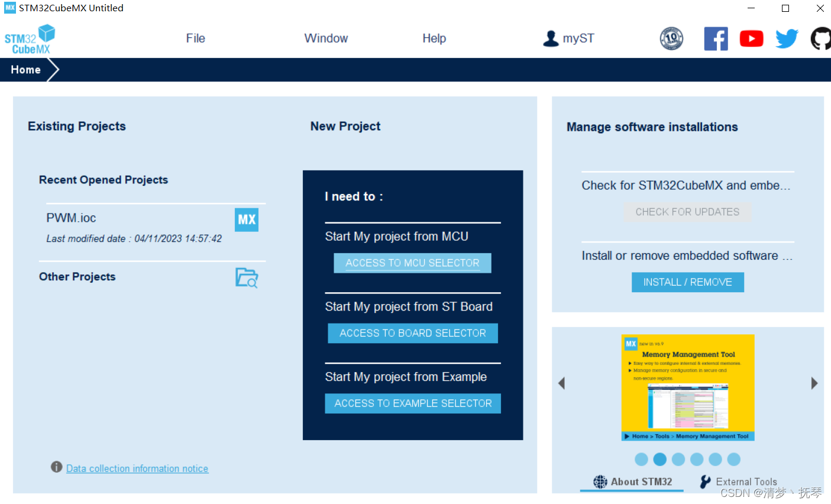Click the info icon beside data notice
This screenshot has height=504, width=831.
click(57, 467)
